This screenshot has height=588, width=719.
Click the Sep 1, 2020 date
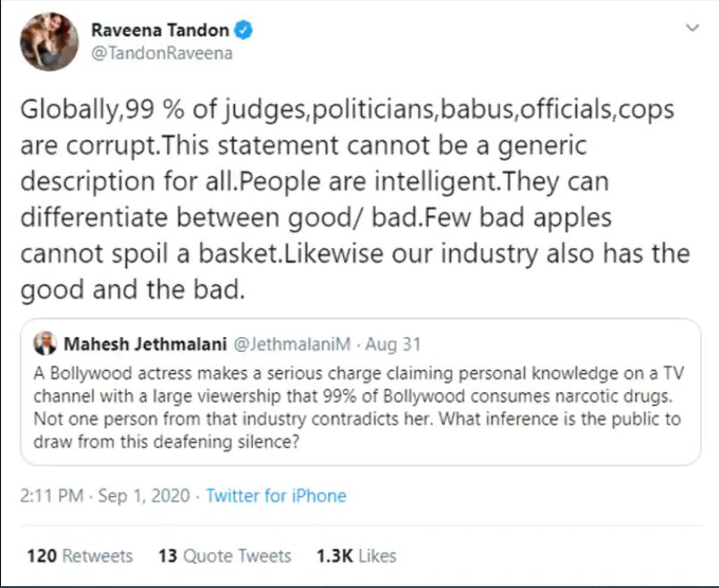point(144,495)
